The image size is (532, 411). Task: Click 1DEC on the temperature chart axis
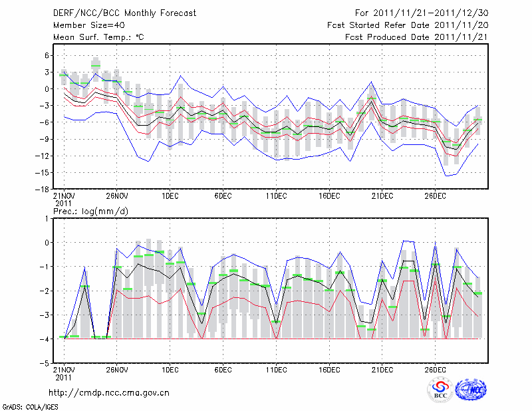pyautogui.click(x=170, y=196)
